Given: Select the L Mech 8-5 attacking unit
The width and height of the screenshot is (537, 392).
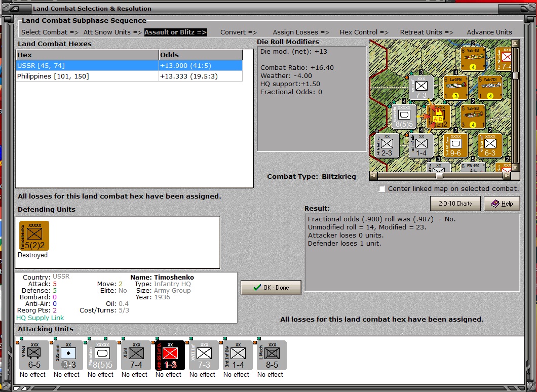Looking at the screenshot, I should tap(271, 356).
